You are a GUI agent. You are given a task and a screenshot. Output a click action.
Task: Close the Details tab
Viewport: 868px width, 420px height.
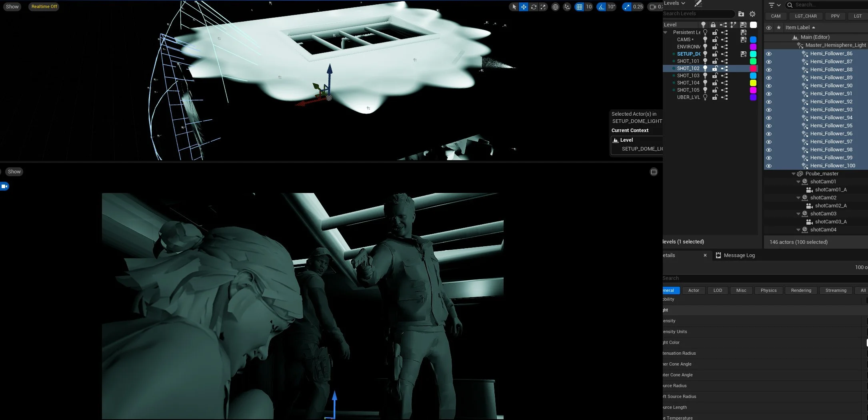click(x=705, y=255)
